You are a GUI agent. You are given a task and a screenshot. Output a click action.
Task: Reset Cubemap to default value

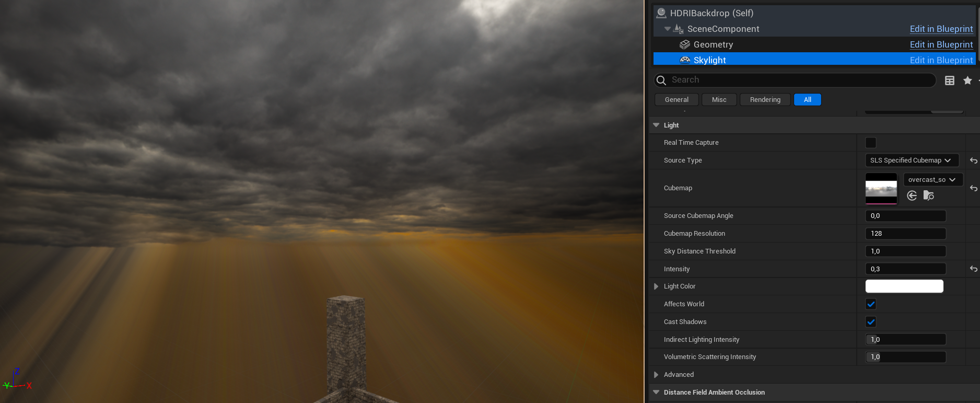point(974,188)
